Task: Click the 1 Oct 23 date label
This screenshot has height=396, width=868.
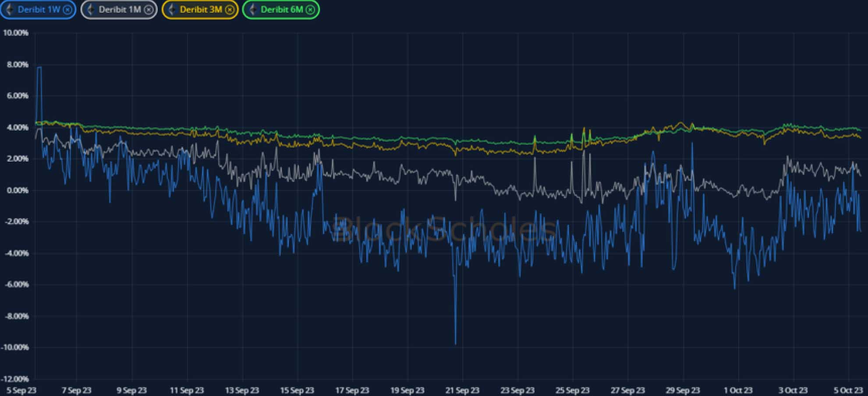Action: (738, 390)
